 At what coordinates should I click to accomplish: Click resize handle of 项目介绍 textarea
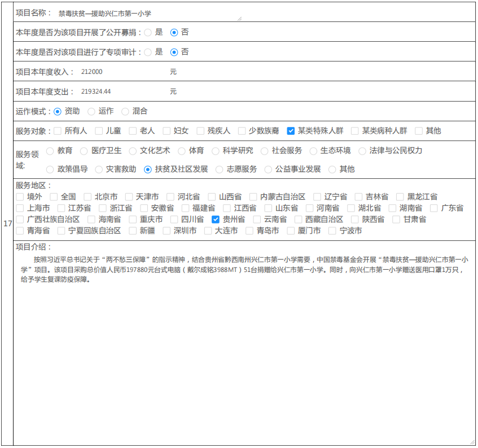click(x=472, y=442)
